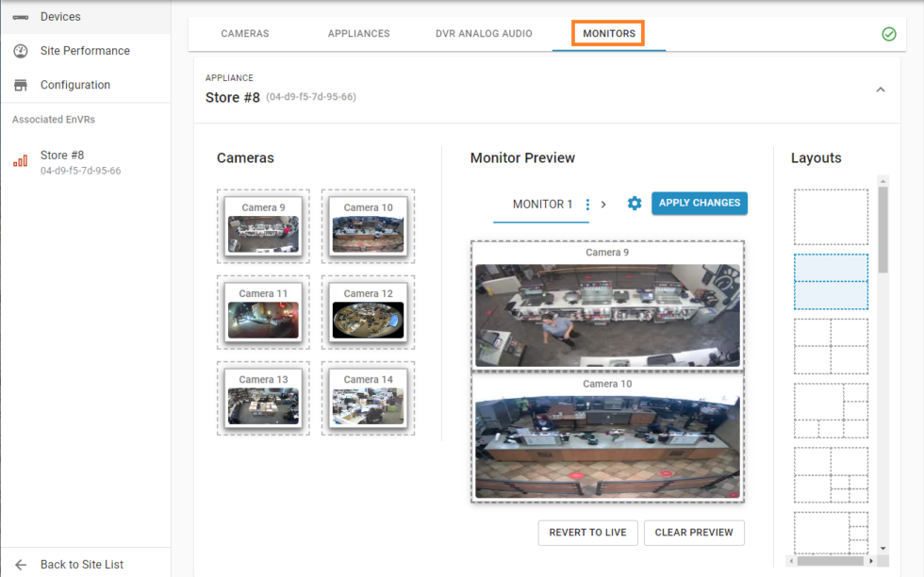Switch to the CAMERAS tab

pos(244,33)
